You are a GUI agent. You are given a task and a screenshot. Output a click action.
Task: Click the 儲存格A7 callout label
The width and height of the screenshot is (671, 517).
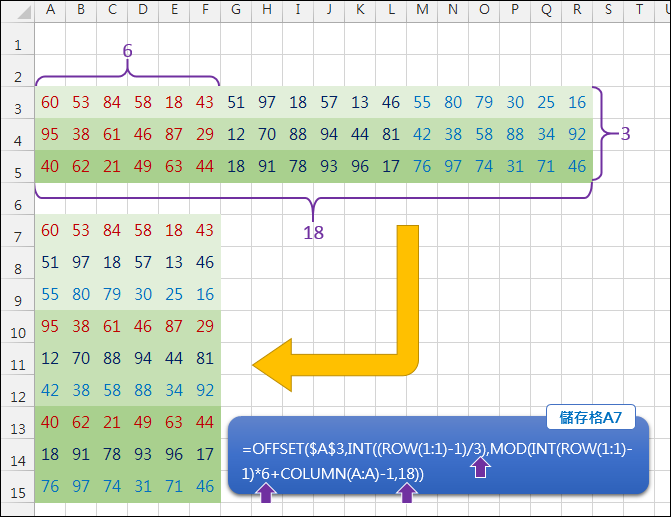(591, 417)
